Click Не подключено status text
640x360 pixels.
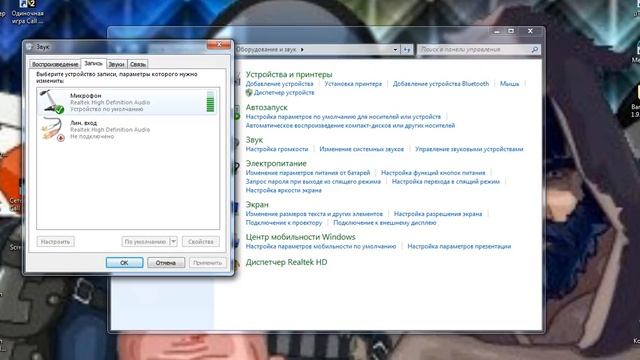pyautogui.click(x=92, y=137)
